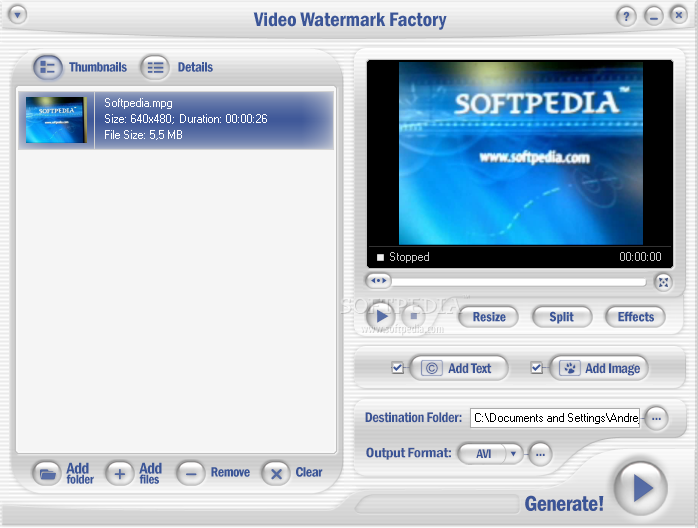The height and width of the screenshot is (528, 698).
Task: Click the Add folder icon
Action: tap(47, 473)
